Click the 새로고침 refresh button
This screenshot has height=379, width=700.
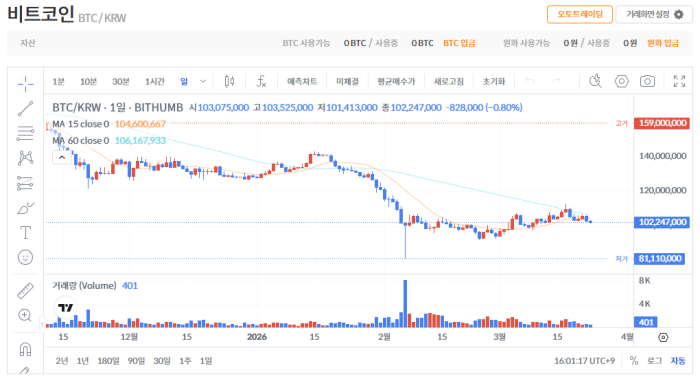point(449,82)
